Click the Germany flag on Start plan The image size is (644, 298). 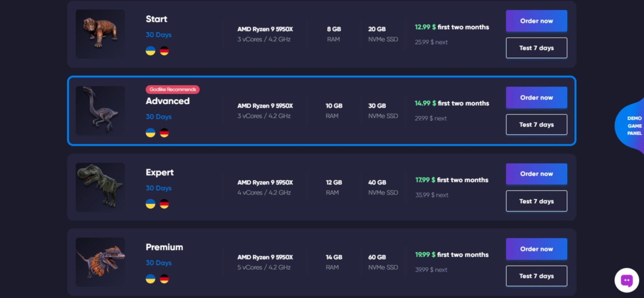tap(164, 51)
